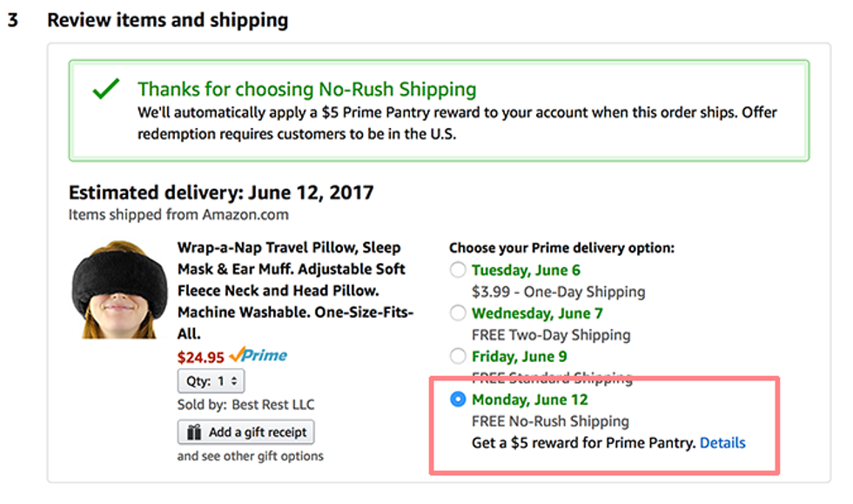Click the "Review items and shipping" heading
This screenshot has height=504, width=853.
167,20
